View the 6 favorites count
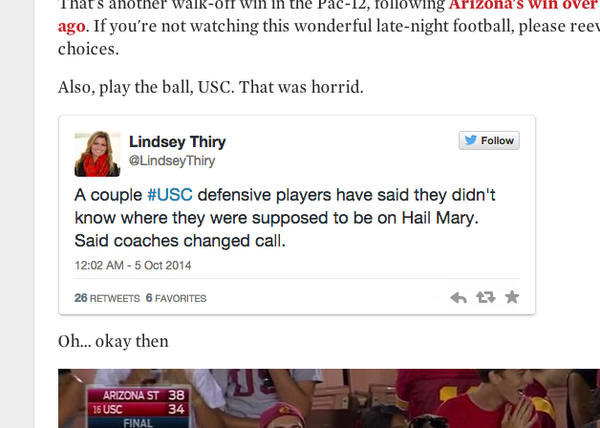600x428 pixels. click(176, 298)
